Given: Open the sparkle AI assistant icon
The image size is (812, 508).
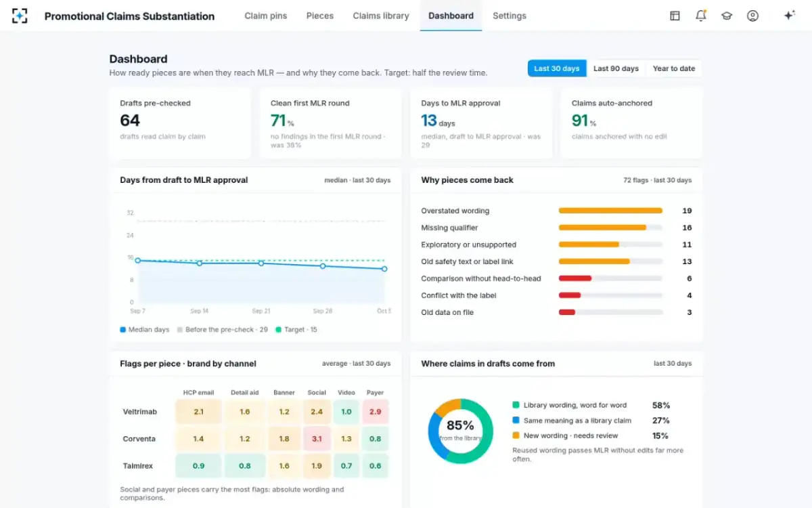Looking at the screenshot, I should 789,16.
